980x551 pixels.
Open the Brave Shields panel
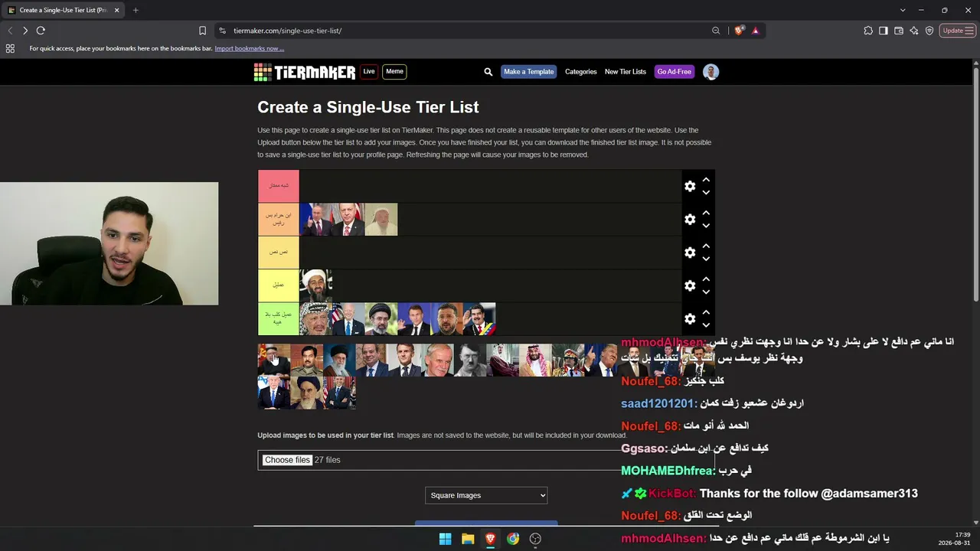pos(739,31)
